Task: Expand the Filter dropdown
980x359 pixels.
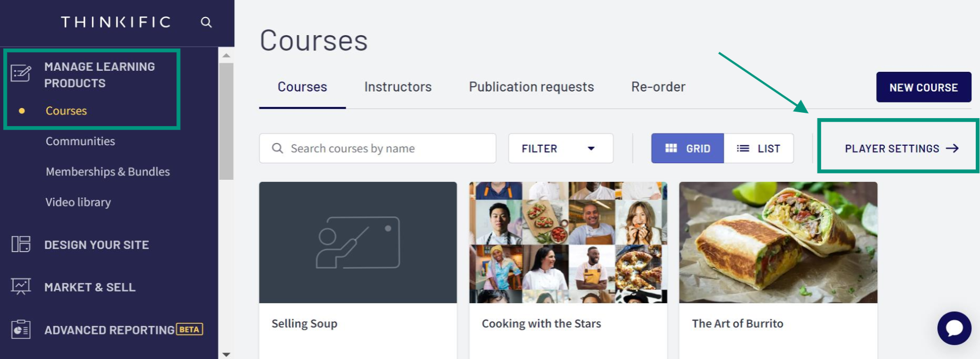Action: (560, 148)
